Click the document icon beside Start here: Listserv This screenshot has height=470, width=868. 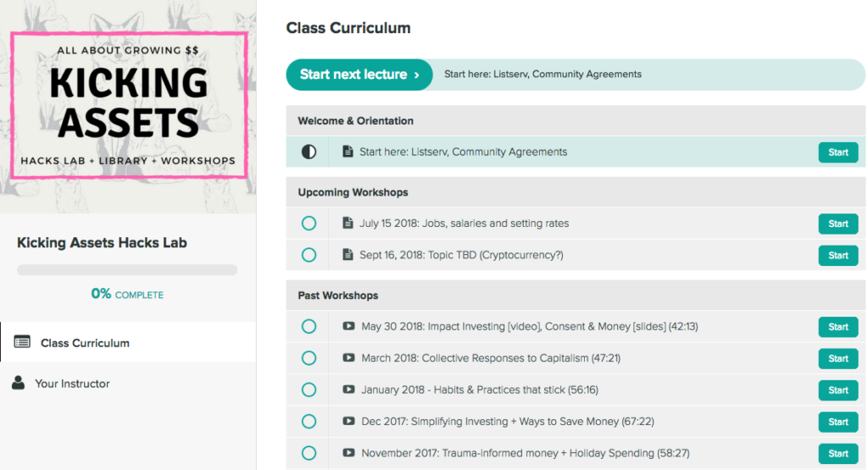(x=348, y=152)
